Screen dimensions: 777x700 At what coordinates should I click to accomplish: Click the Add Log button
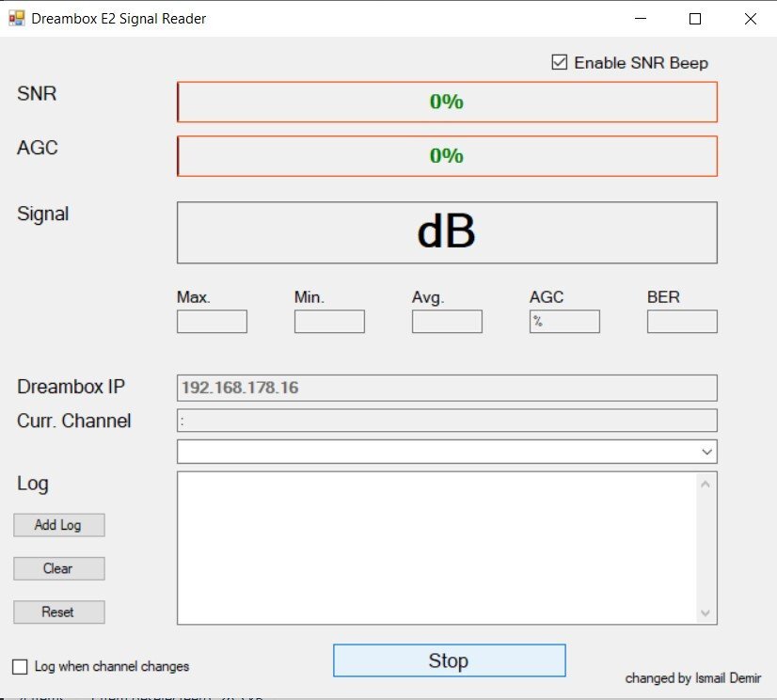click(58, 525)
